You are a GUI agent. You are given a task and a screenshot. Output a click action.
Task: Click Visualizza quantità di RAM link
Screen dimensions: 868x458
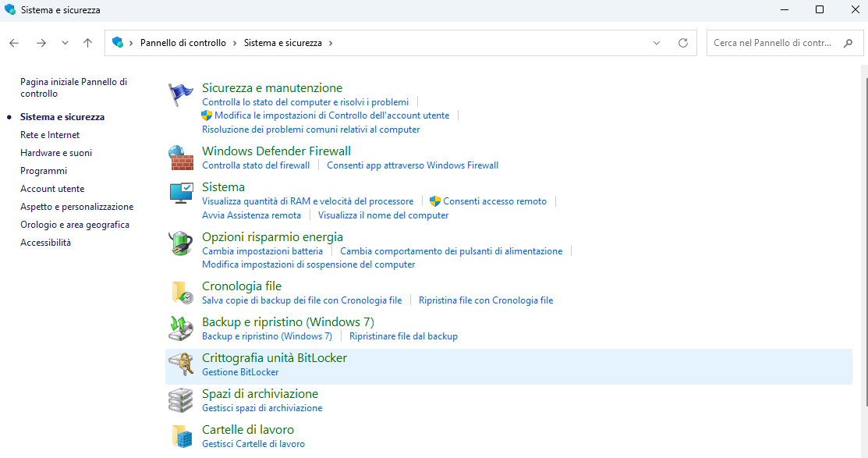307,201
